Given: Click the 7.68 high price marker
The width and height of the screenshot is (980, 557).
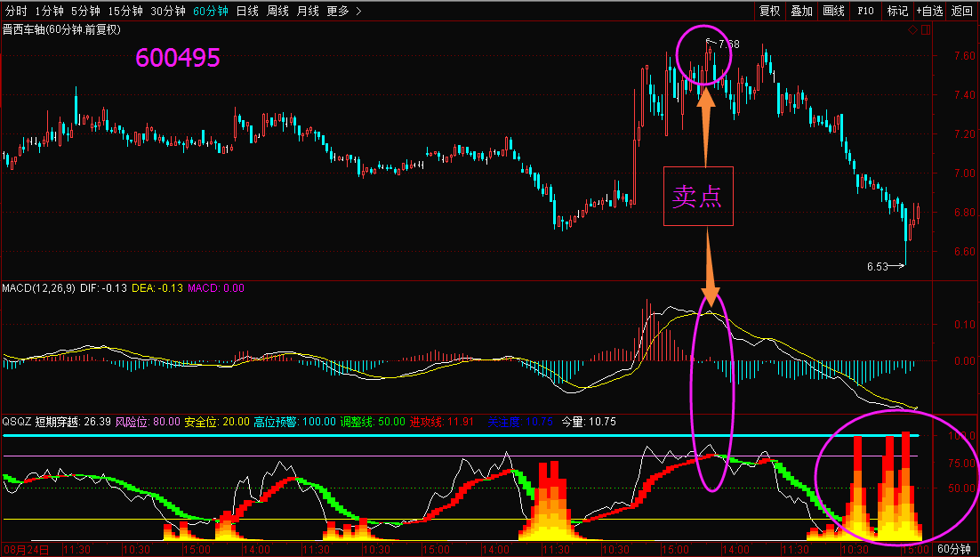Looking at the screenshot, I should [728, 44].
